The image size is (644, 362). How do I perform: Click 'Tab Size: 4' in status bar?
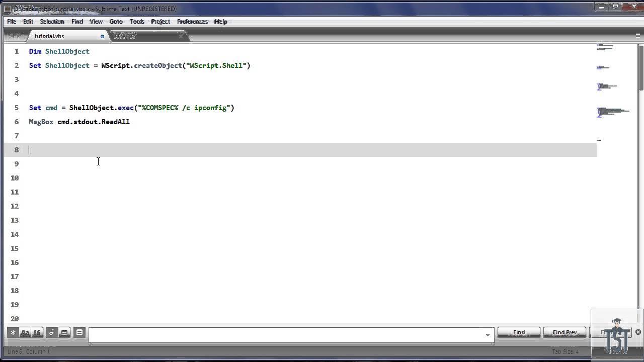point(566,351)
